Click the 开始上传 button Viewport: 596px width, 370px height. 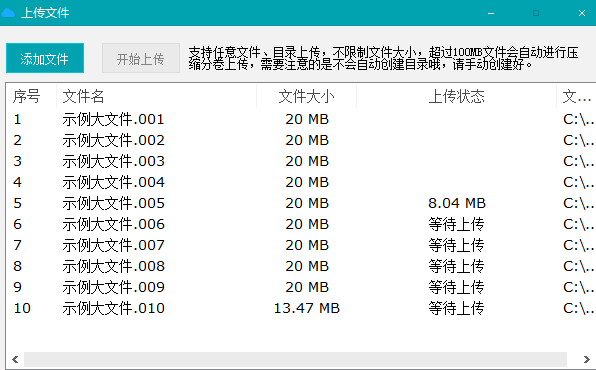(141, 58)
